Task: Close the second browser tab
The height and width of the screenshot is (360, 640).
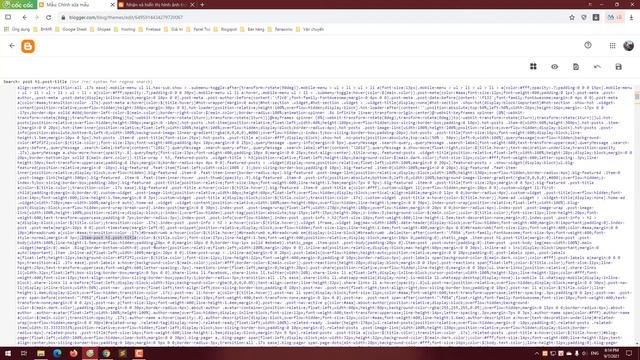Action: coord(192,5)
